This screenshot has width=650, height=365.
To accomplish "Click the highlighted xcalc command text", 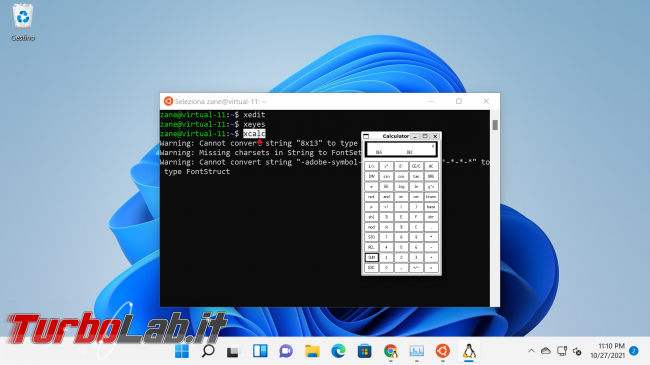I will click(254, 134).
